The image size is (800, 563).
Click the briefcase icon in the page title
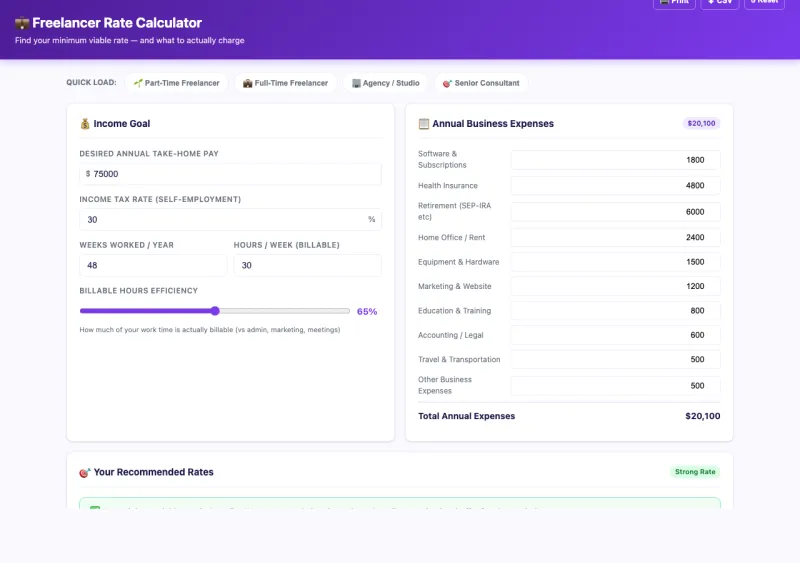[x=22, y=23]
